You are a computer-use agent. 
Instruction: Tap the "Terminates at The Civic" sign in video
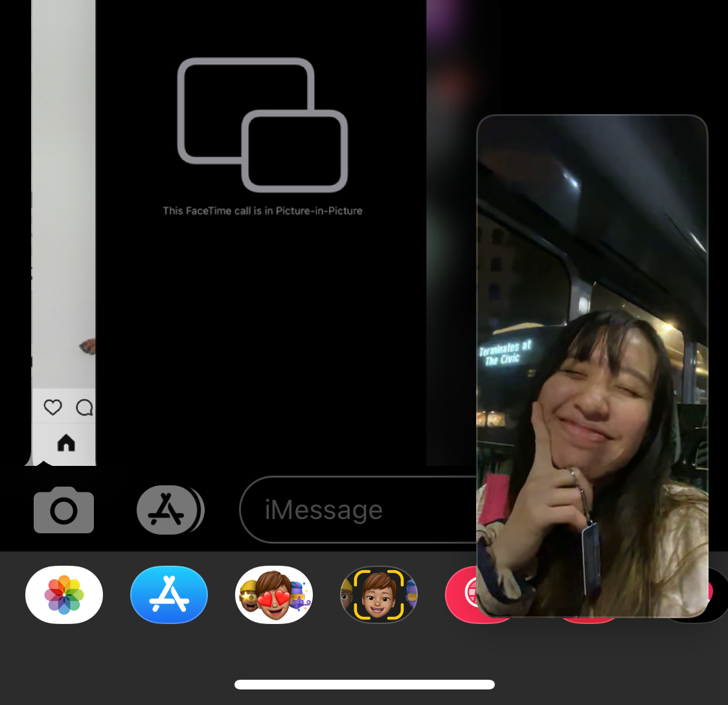coord(505,353)
